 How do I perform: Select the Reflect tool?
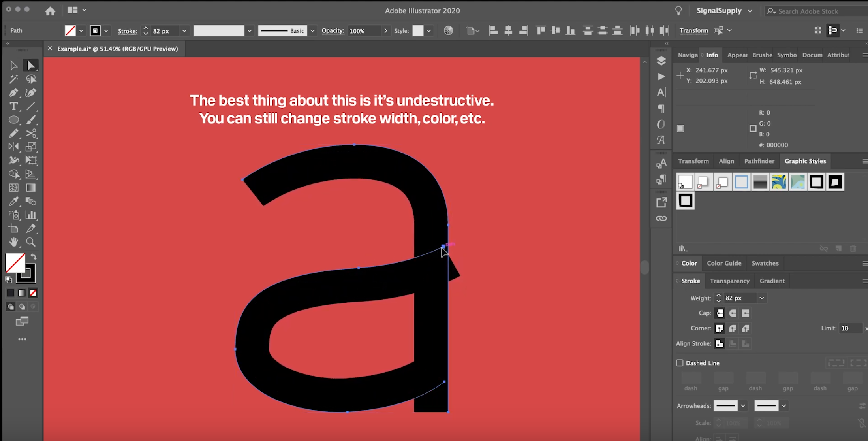[x=13, y=147]
